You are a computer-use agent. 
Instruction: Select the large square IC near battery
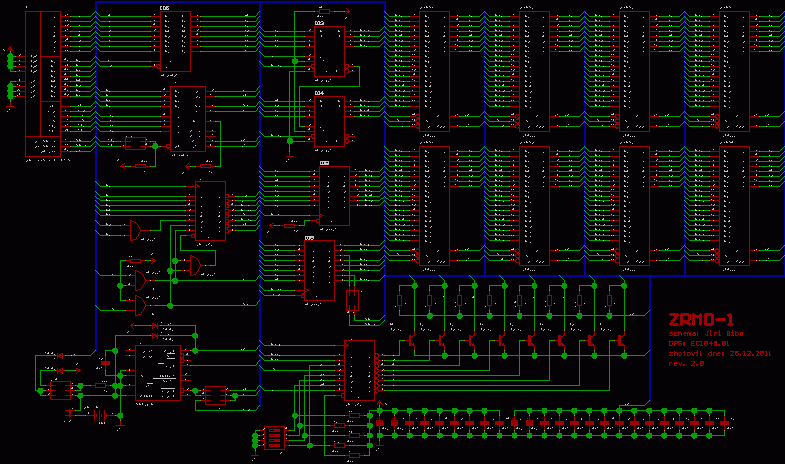159,373
